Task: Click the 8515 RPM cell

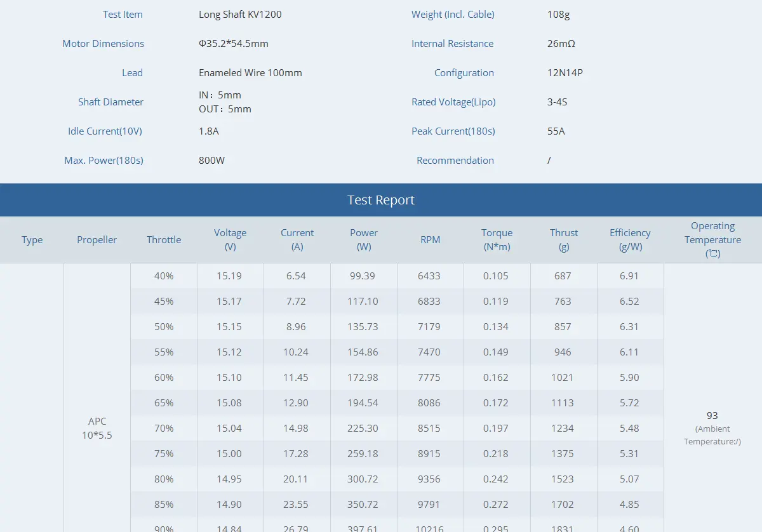Action: click(x=429, y=428)
